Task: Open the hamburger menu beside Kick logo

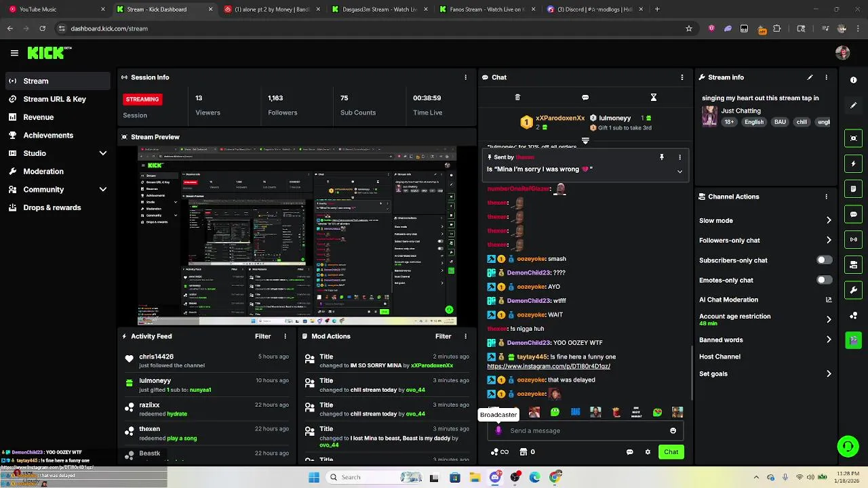Action: pos(14,53)
